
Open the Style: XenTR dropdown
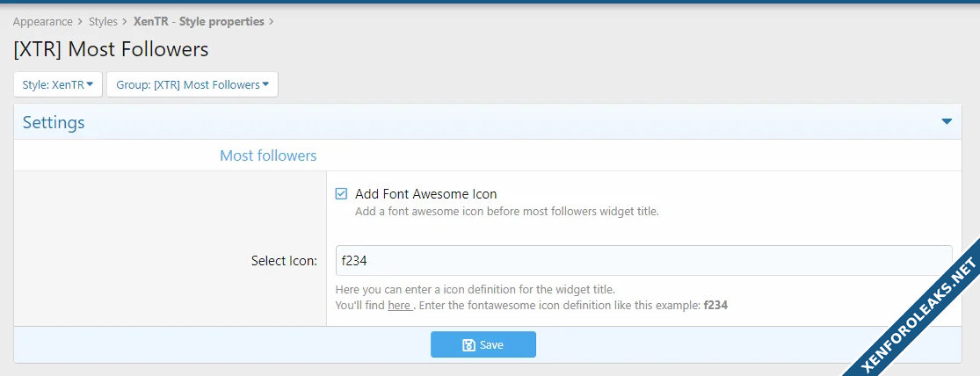(57, 85)
